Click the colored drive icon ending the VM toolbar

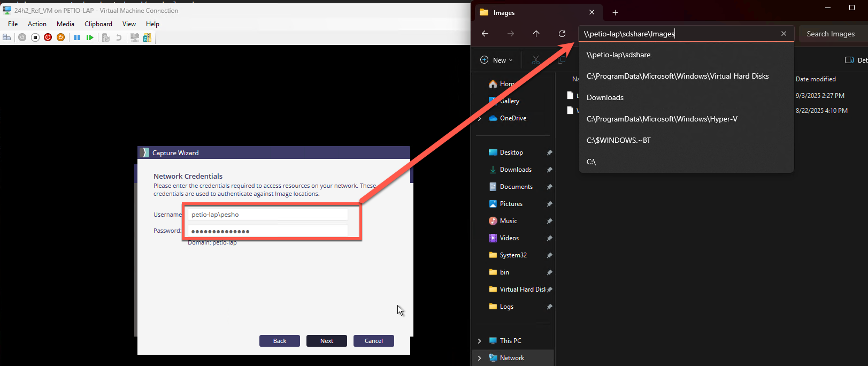(x=147, y=37)
